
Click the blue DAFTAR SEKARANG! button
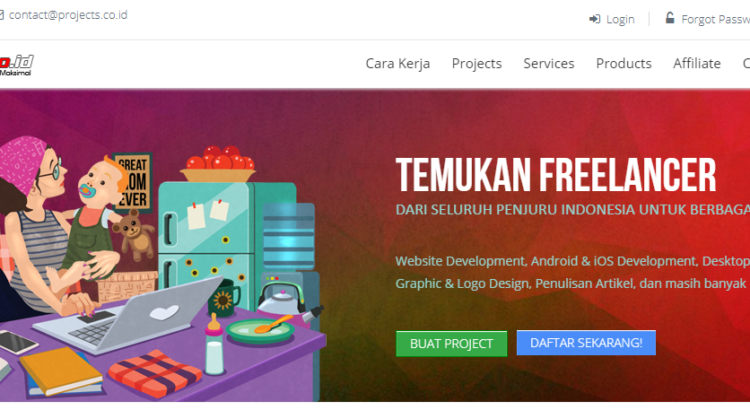(586, 343)
